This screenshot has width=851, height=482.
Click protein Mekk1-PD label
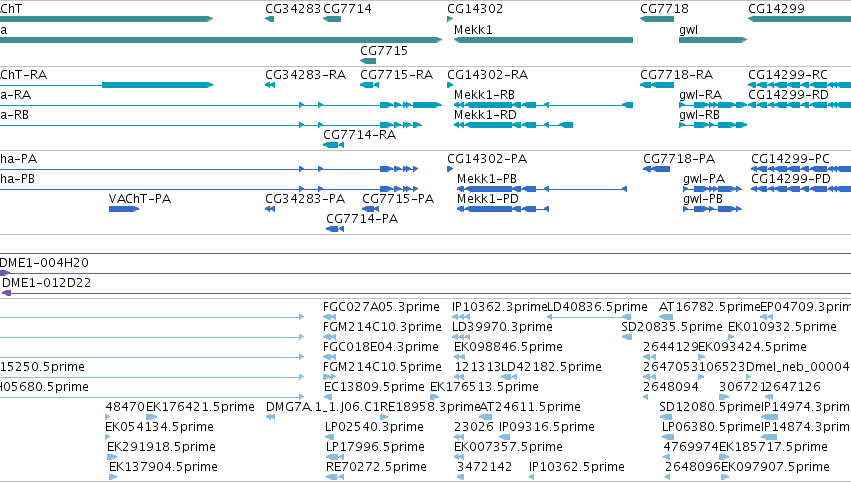click(487, 199)
